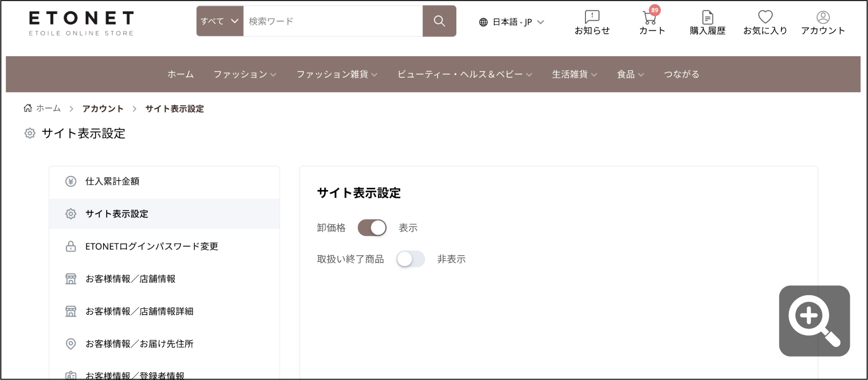This screenshot has height=380, width=868.
Task: Open お客様情報／店舗情報詳細 in sidebar
Action: (164, 311)
